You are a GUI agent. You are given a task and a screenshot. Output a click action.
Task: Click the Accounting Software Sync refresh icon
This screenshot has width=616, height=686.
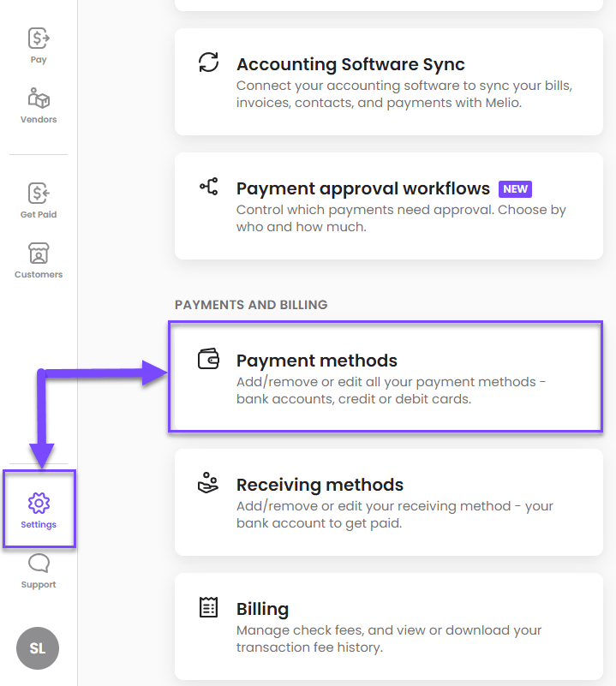(209, 63)
